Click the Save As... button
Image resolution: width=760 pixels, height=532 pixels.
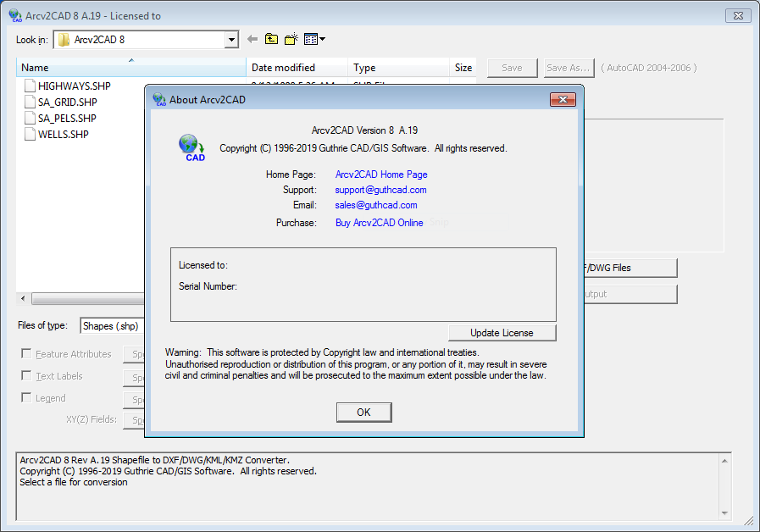568,68
